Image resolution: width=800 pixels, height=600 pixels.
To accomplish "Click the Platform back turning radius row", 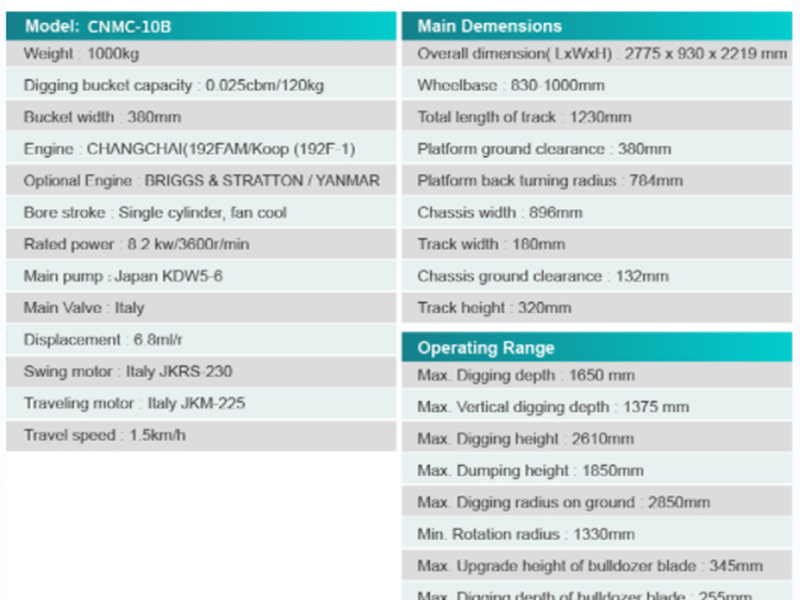I will (596, 181).
